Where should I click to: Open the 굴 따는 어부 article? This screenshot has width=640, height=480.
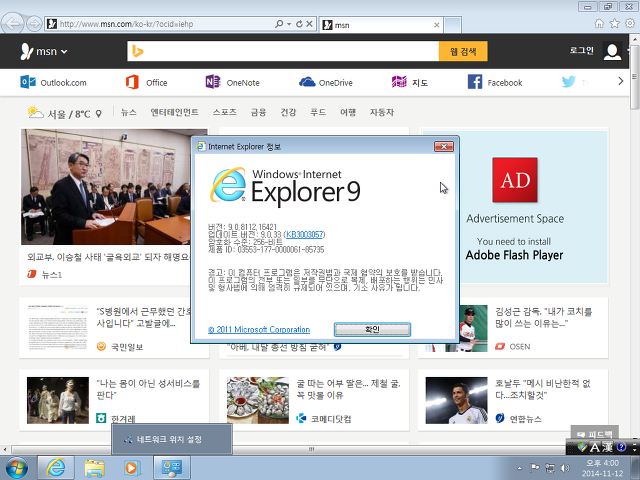point(348,389)
